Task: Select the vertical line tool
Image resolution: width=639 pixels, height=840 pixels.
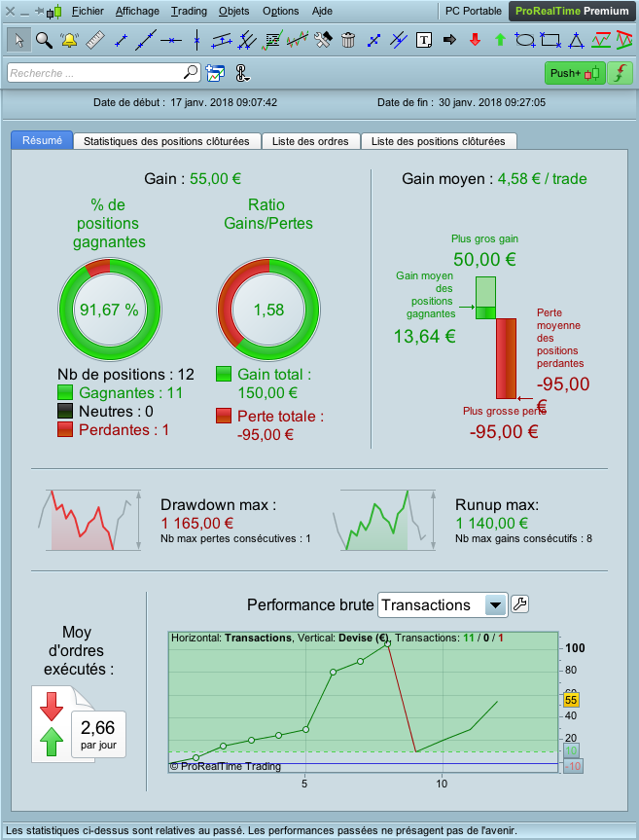Action: 196,40
